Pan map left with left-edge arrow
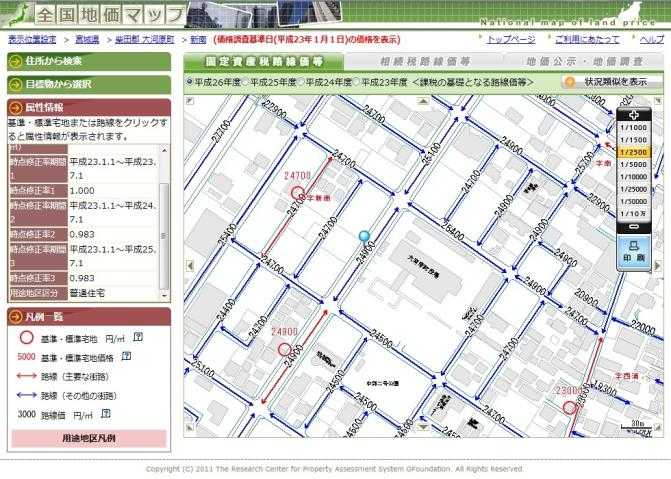 click(x=190, y=265)
